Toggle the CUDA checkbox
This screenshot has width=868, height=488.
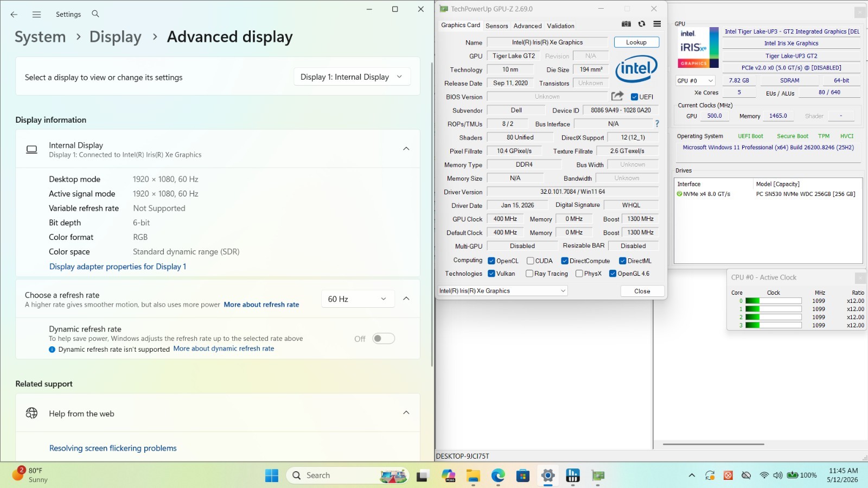click(x=530, y=261)
